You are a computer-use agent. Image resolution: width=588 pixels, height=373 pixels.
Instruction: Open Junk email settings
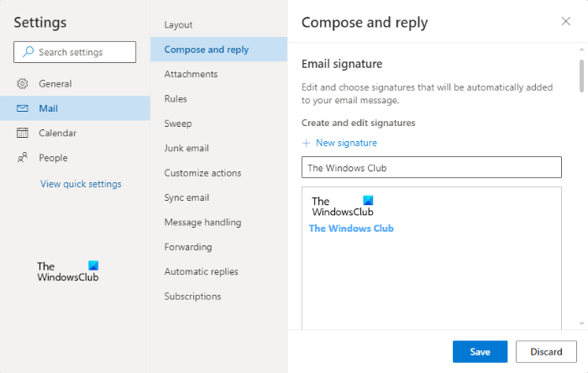pyautogui.click(x=186, y=148)
